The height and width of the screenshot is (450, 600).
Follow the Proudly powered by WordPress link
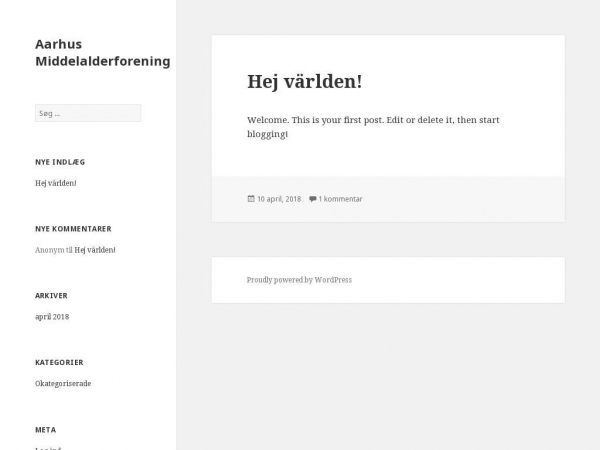[x=299, y=280]
